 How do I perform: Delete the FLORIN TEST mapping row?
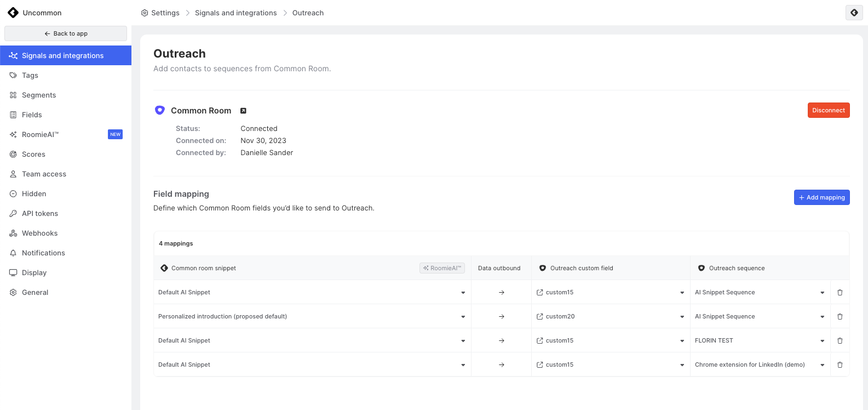pos(840,340)
